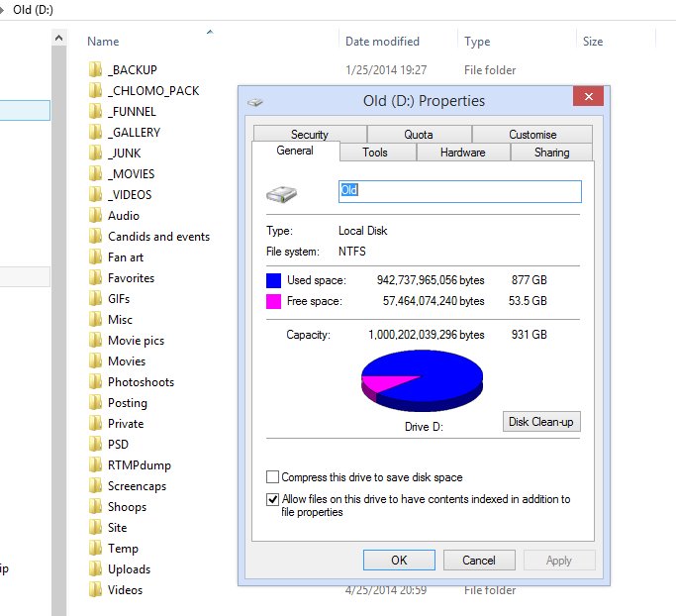This screenshot has width=676, height=616.
Task: Click the NTFS file system value
Action: (351, 252)
